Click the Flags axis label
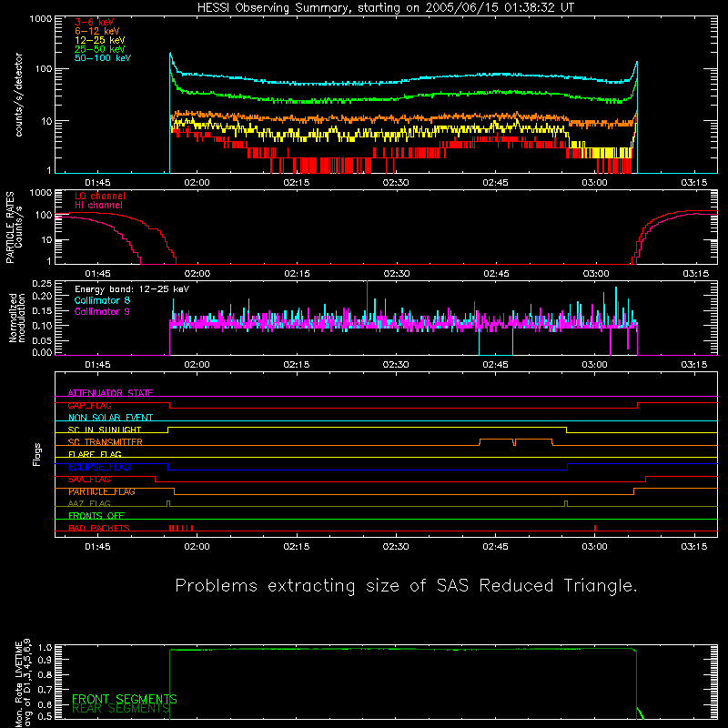This screenshot has height=728, width=728. point(37,454)
